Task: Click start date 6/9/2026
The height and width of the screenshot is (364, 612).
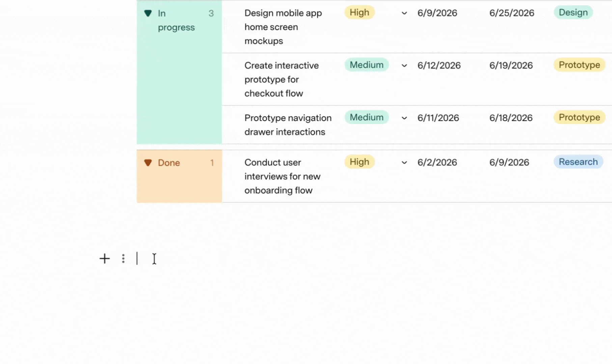Action: (437, 13)
